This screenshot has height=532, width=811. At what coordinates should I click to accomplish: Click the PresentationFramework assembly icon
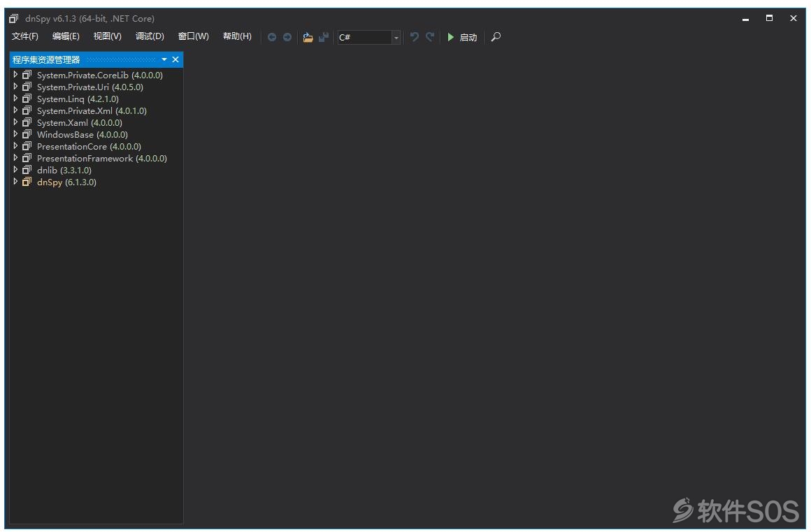pyautogui.click(x=27, y=158)
